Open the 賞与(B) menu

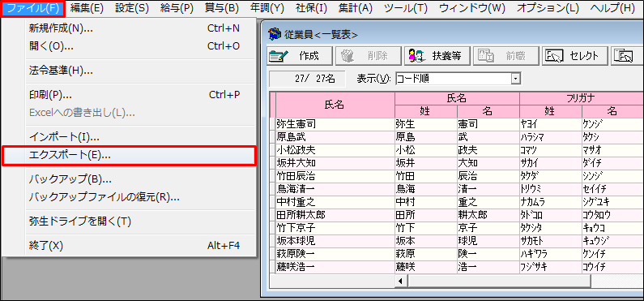click(222, 8)
